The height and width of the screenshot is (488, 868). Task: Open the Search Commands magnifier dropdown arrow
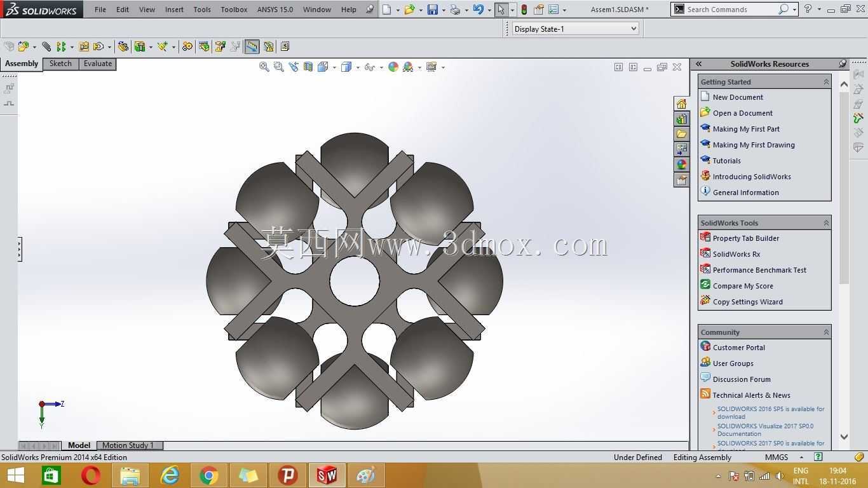(794, 10)
